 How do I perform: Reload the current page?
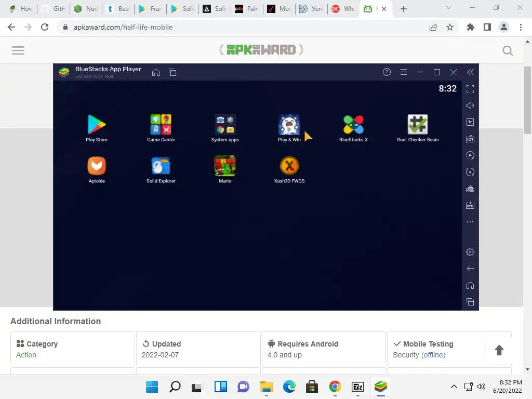(x=45, y=27)
